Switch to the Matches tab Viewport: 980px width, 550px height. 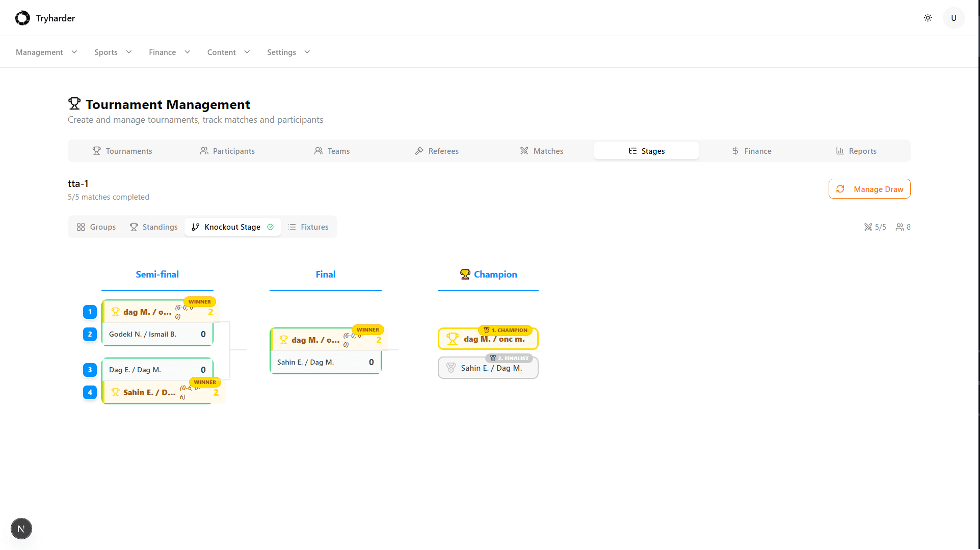click(541, 151)
